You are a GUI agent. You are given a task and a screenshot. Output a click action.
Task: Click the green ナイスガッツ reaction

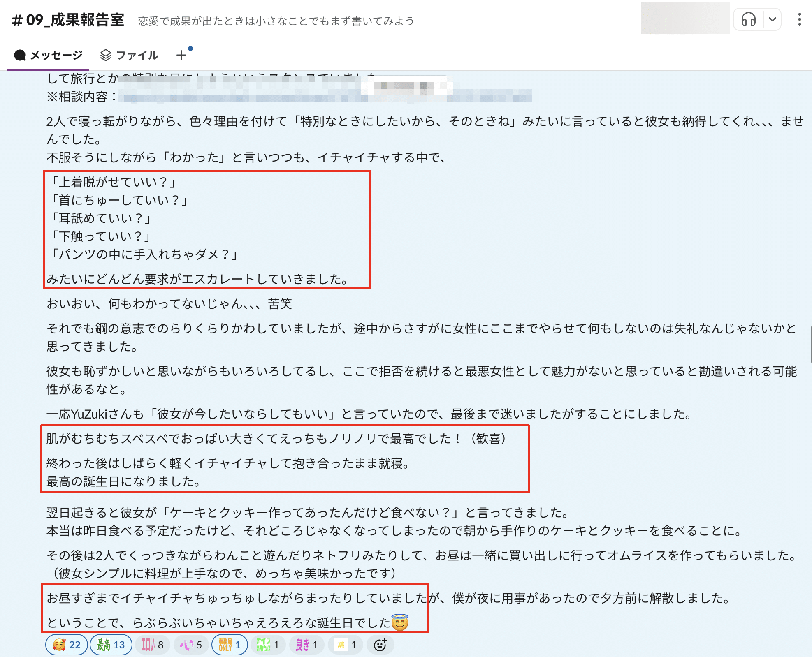268,645
